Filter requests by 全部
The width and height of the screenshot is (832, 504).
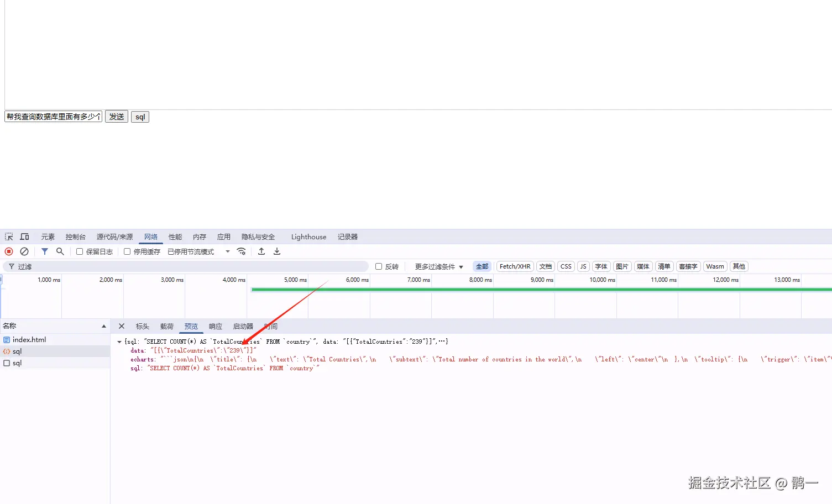[x=482, y=266]
